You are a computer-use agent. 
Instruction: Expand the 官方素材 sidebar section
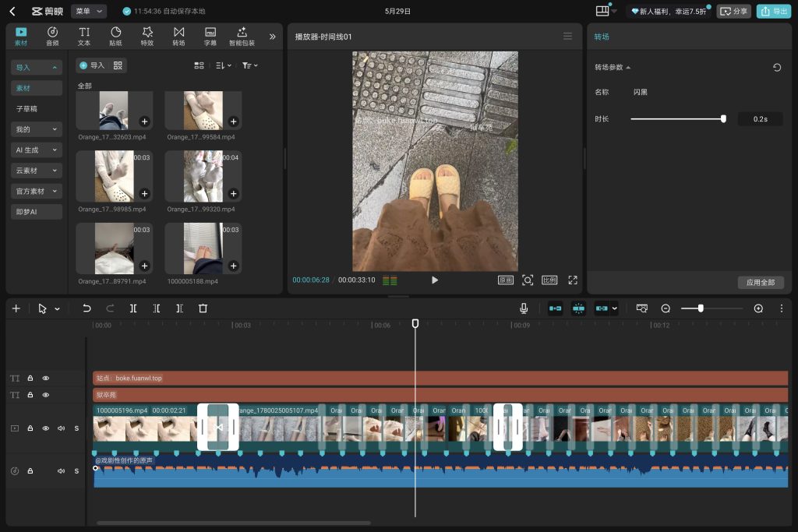(36, 192)
